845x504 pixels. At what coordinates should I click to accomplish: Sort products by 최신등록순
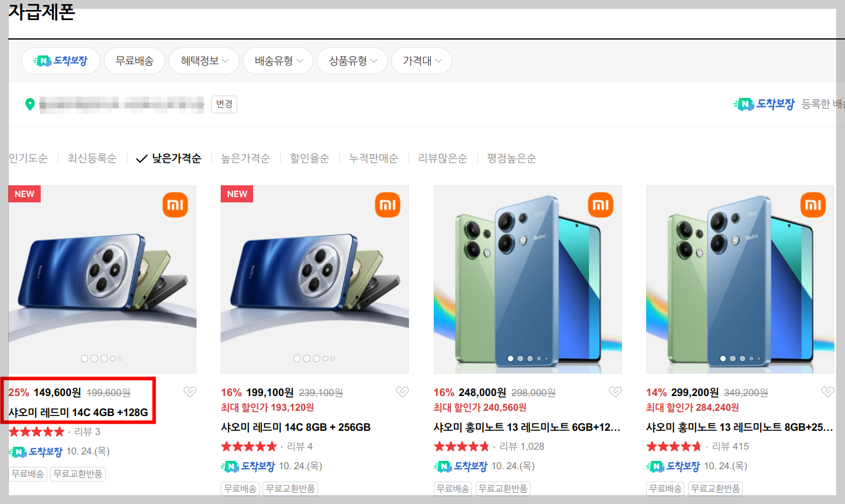click(92, 158)
